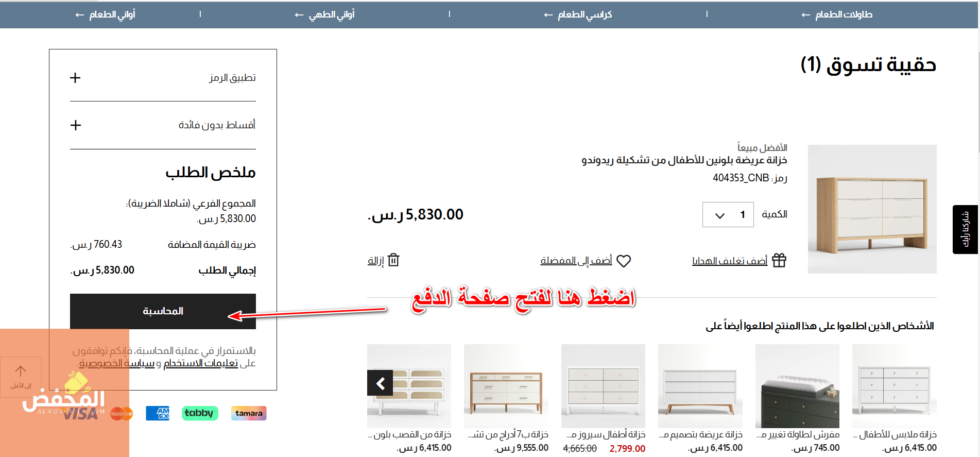
Task: Open the تعليمات الاستخدام terms link
Action: (x=200, y=364)
